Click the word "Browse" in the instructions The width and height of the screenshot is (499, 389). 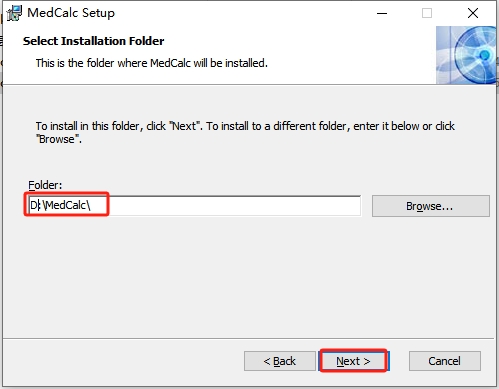(x=57, y=139)
